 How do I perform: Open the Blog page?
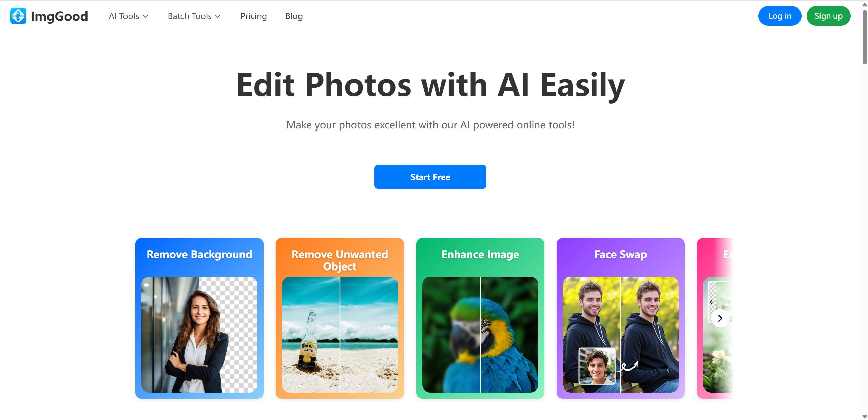point(294,16)
